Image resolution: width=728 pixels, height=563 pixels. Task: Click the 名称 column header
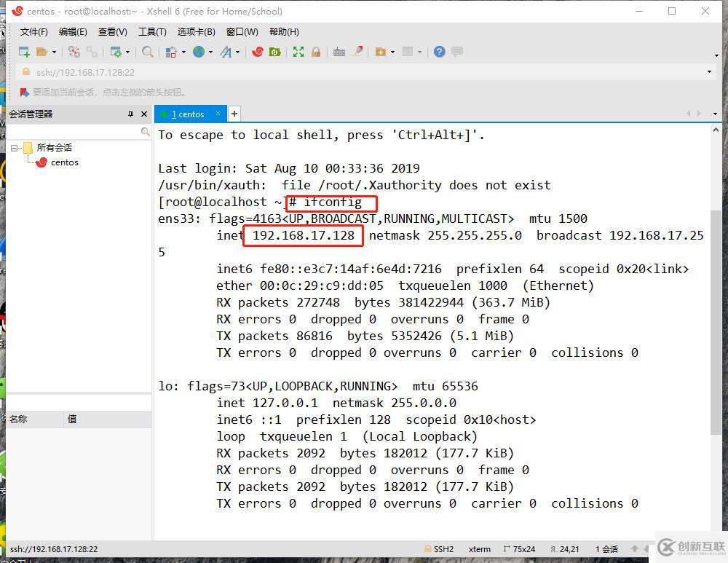click(x=35, y=419)
